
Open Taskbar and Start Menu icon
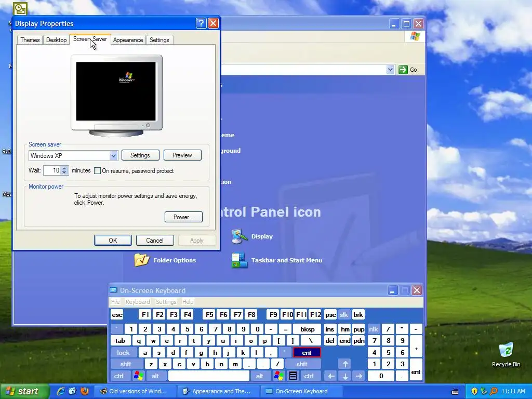point(276,260)
